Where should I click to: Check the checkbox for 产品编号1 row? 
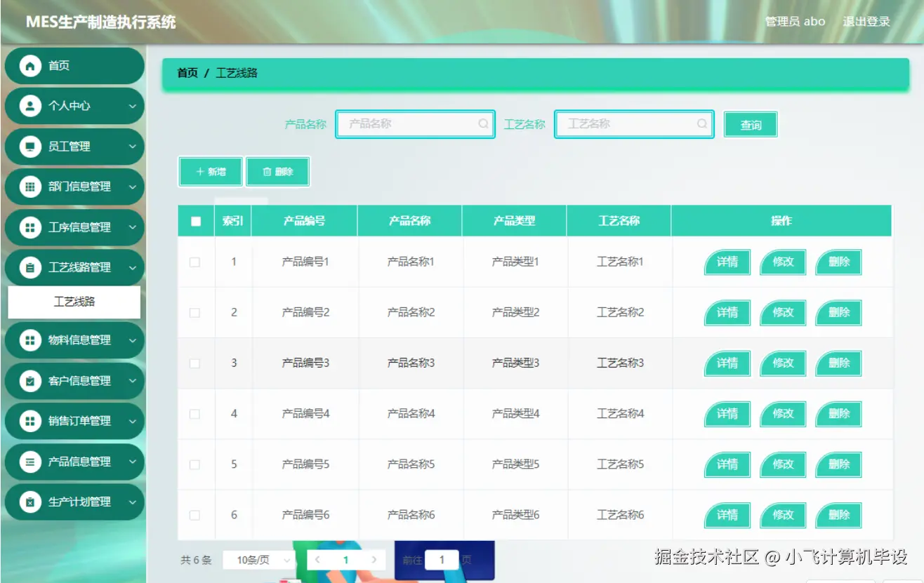click(196, 262)
